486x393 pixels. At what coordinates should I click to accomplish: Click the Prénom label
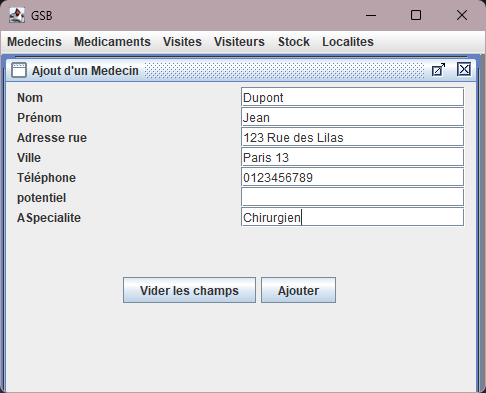click(39, 118)
